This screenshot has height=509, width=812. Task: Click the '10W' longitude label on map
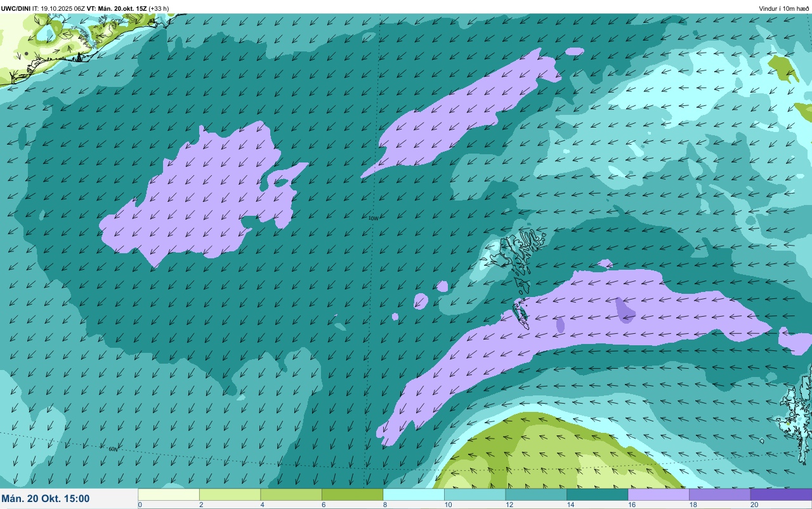[373, 218]
